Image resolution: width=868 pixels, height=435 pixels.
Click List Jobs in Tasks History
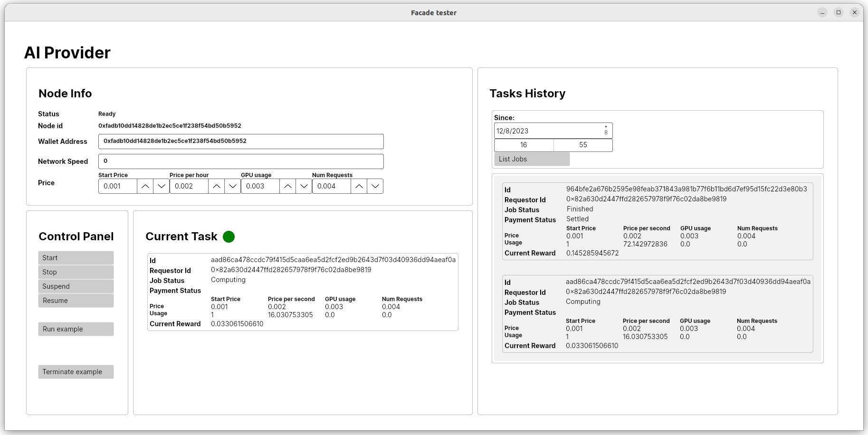pyautogui.click(x=532, y=159)
